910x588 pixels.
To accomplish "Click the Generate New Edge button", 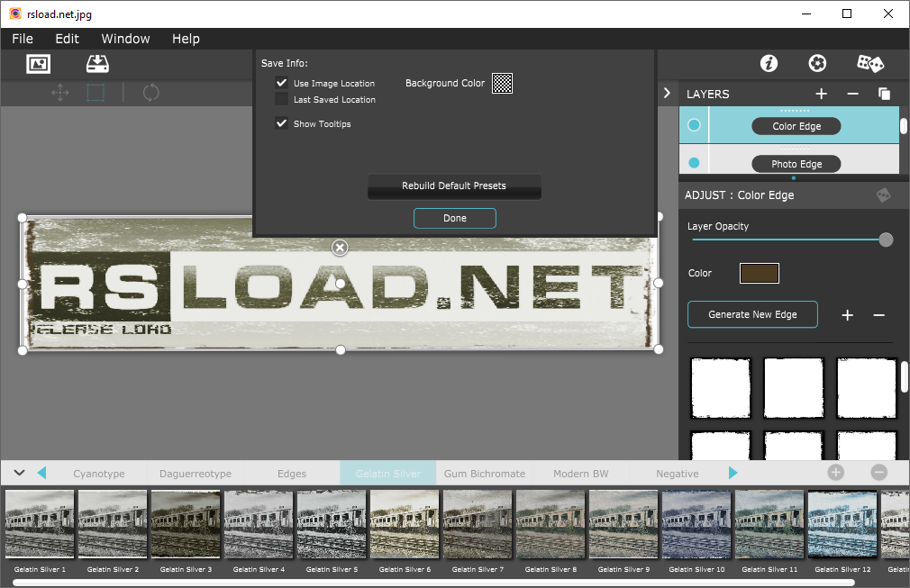I will [x=752, y=314].
